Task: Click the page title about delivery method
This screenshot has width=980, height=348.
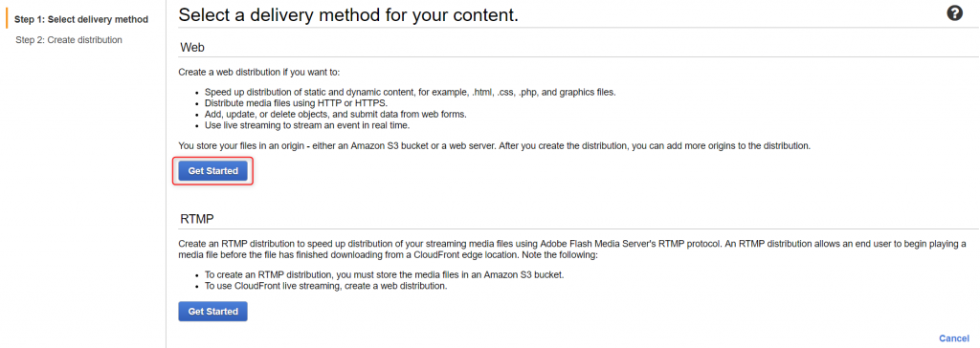Action: [x=348, y=15]
